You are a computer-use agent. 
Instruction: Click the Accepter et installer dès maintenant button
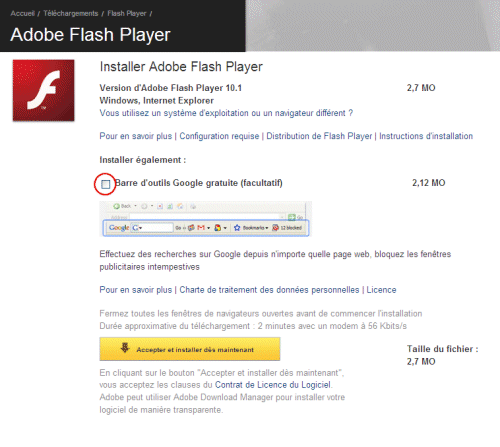(x=190, y=349)
